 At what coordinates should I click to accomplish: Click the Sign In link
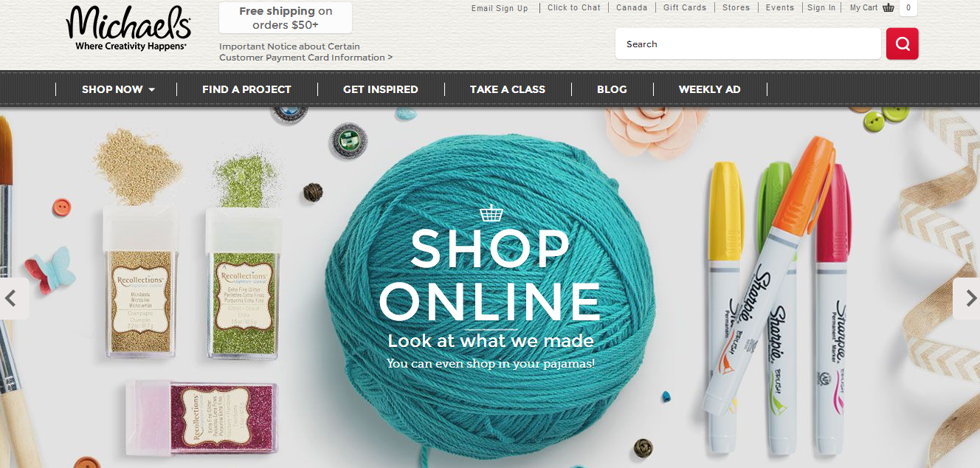pos(821,7)
